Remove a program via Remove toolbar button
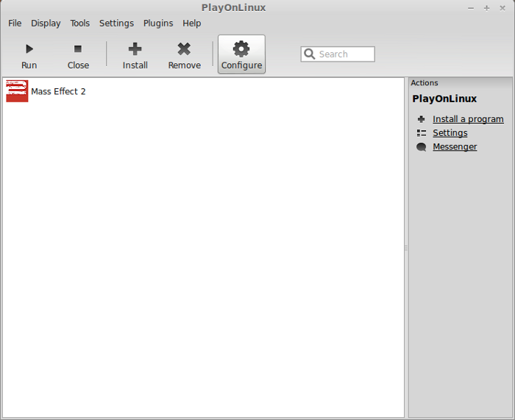This screenshot has width=515, height=420. pos(184,55)
